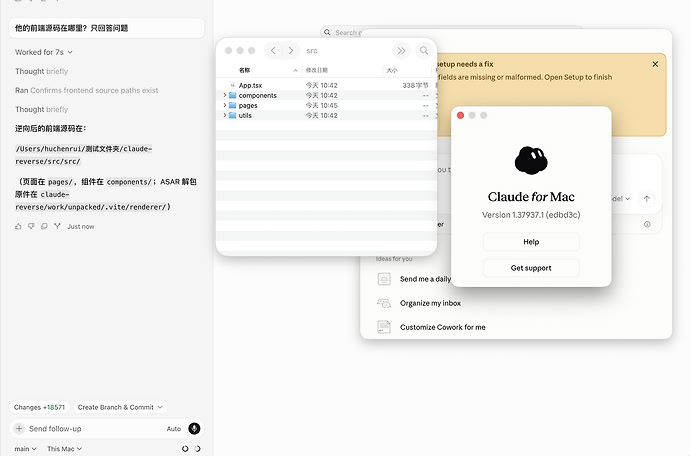Screen dimensions: 690x456
Task: Sort Finder list by 名称 column
Action: point(245,70)
